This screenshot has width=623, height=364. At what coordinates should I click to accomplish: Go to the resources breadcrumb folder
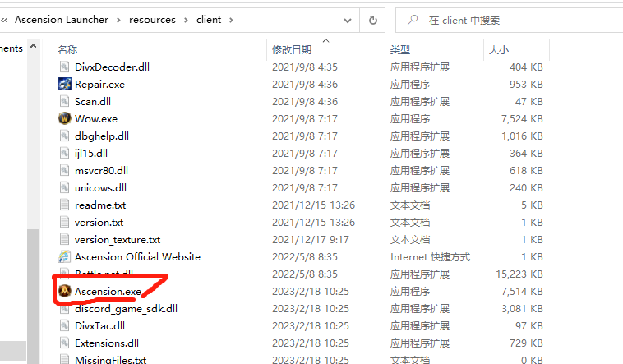(x=152, y=20)
